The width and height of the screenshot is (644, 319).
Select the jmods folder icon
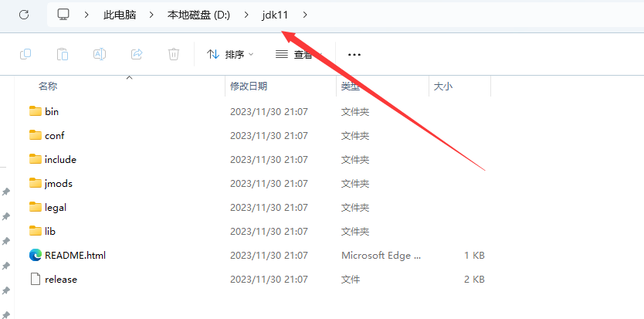pyautogui.click(x=36, y=183)
